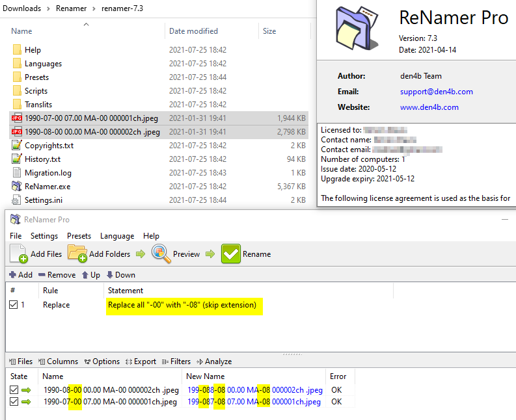Open the Columns dropdown menu

[x=59, y=361]
